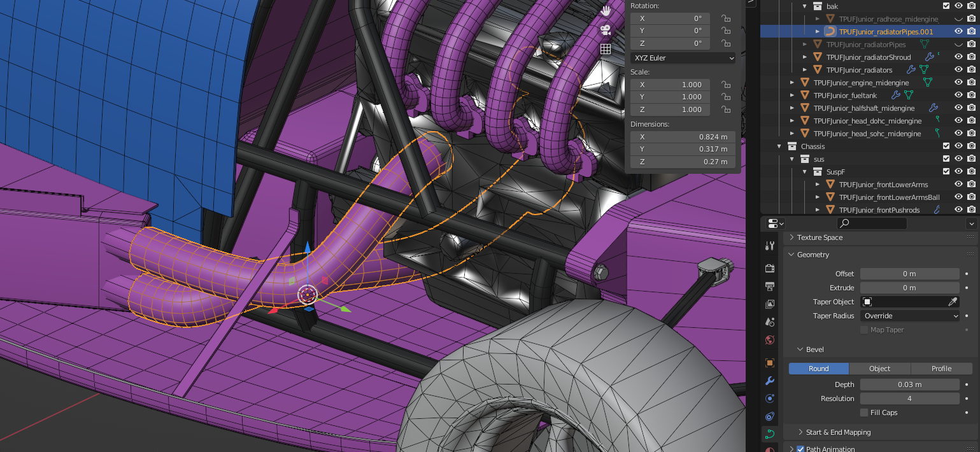
Task: Select TPUFJunior_frontPushrods in outliner
Action: (x=881, y=210)
